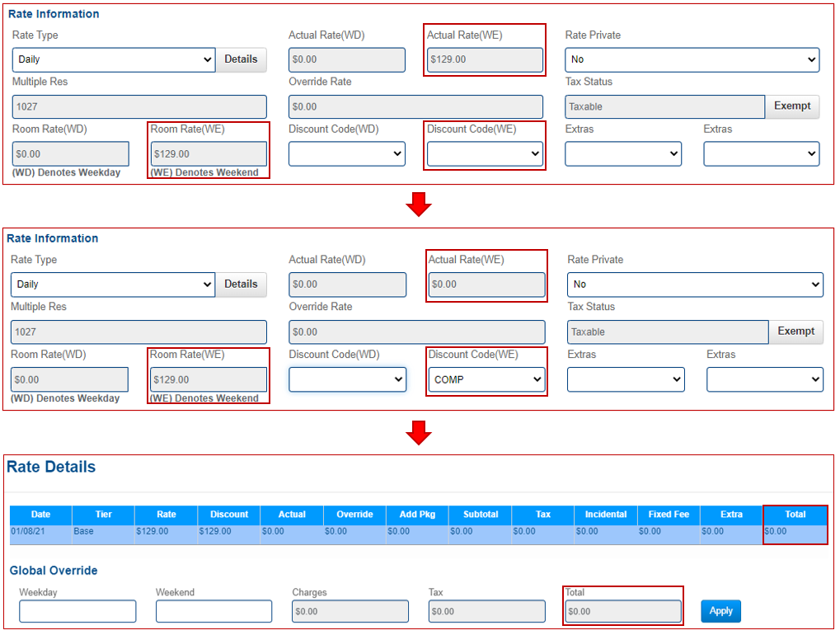Click the Global Override Weekend input field
Image resolution: width=840 pixels, height=635 pixels.
(x=214, y=611)
